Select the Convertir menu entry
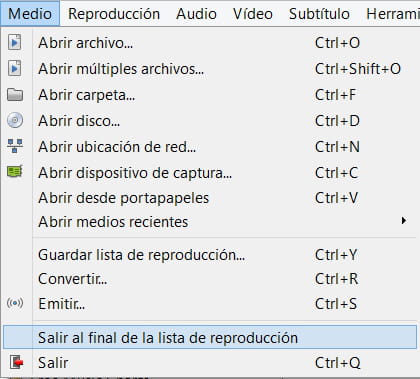Screen dimensions: 420x379 (210, 279)
